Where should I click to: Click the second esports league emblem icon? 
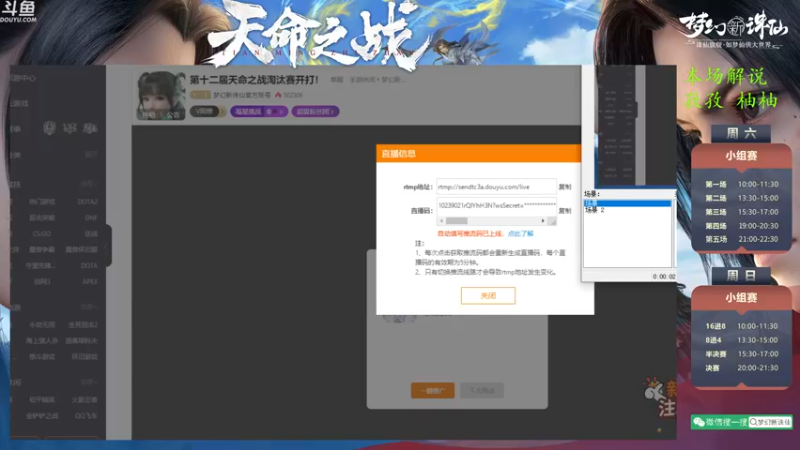(x=69, y=128)
